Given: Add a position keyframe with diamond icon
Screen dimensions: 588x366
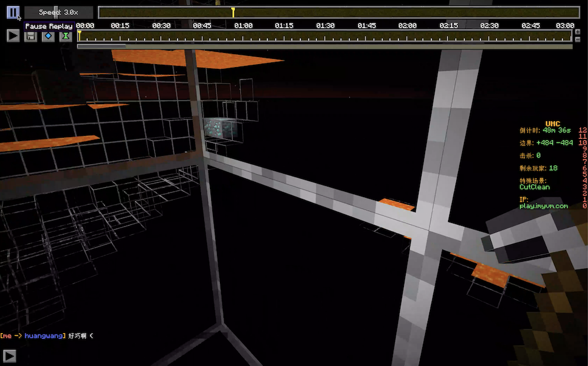Looking at the screenshot, I should (x=48, y=36).
